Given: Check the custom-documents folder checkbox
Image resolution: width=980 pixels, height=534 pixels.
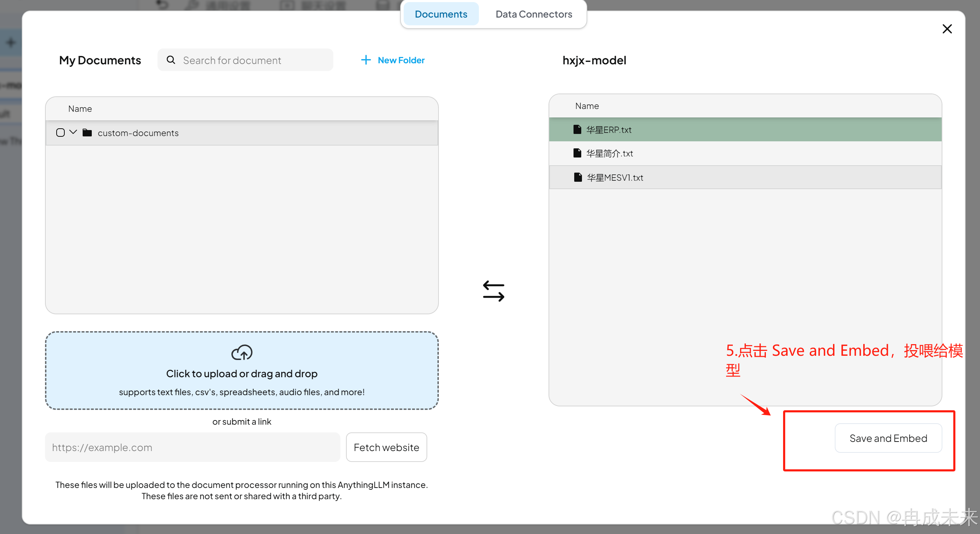Looking at the screenshot, I should [60, 133].
